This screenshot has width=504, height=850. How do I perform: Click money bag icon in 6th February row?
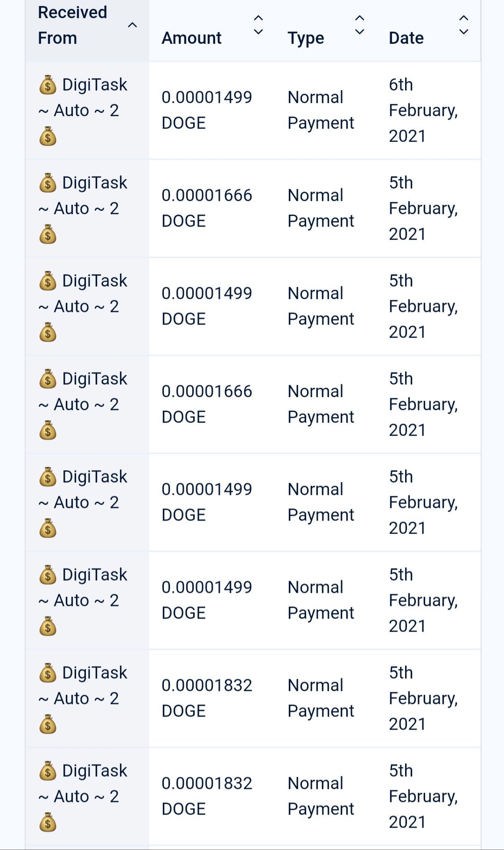[x=48, y=85]
